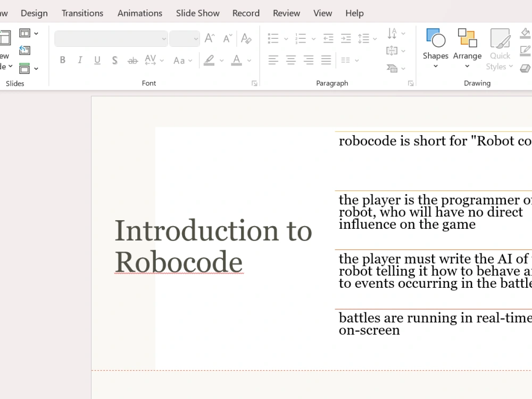Go to the Slide Show tab
Image resolution: width=532 pixels, height=399 pixels.
click(197, 13)
